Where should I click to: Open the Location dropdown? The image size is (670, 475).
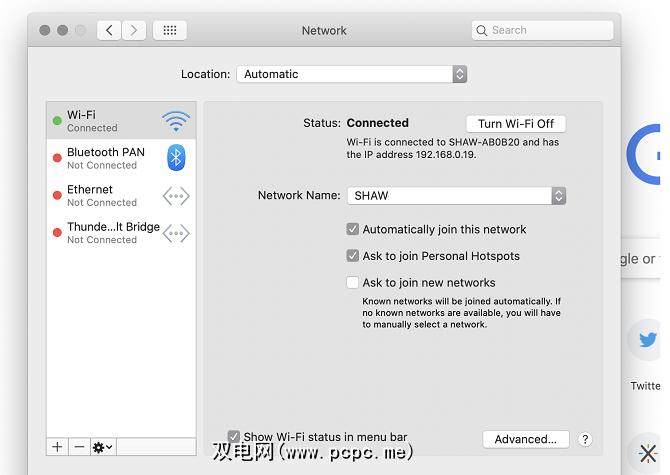[x=351, y=74]
